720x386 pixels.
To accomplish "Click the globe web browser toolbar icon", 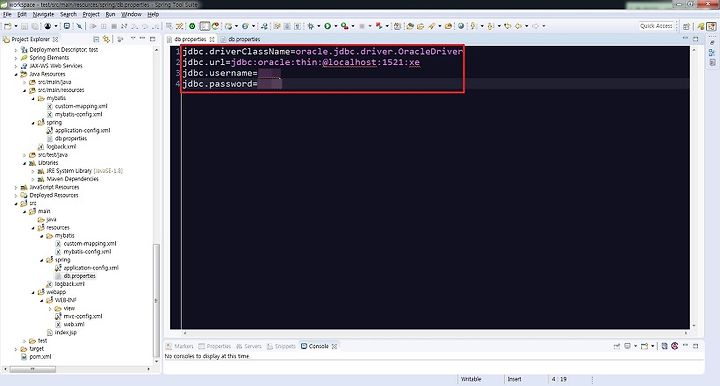I will tap(461, 26).
